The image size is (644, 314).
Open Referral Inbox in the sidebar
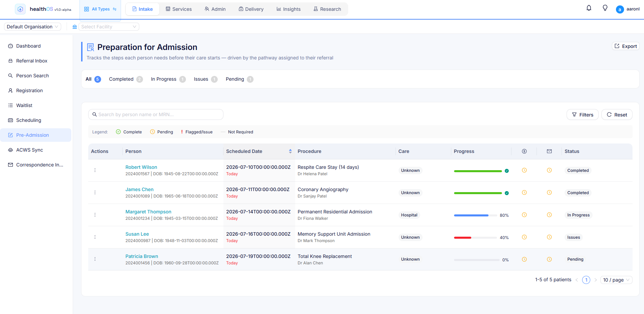coord(36,61)
